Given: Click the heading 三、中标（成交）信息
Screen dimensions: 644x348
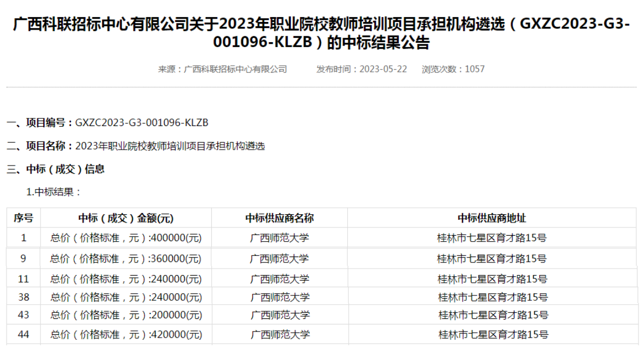Looking at the screenshot, I should point(55,169).
